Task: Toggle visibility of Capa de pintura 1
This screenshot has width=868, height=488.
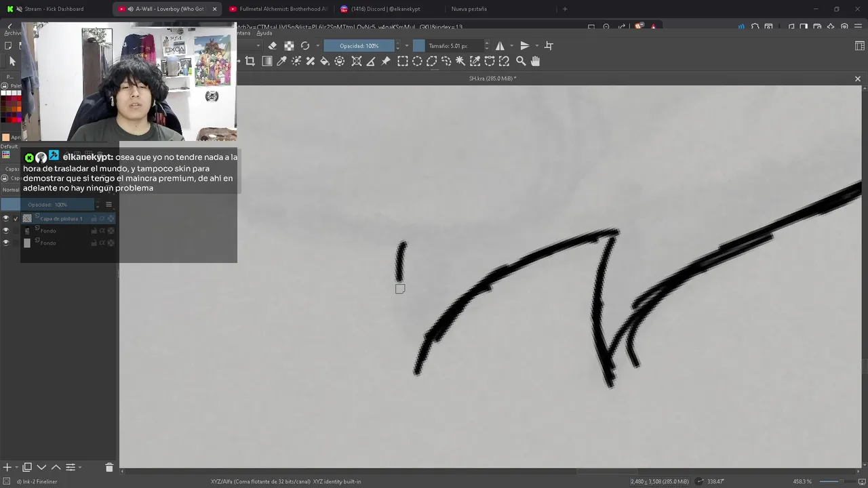Action: (x=6, y=218)
